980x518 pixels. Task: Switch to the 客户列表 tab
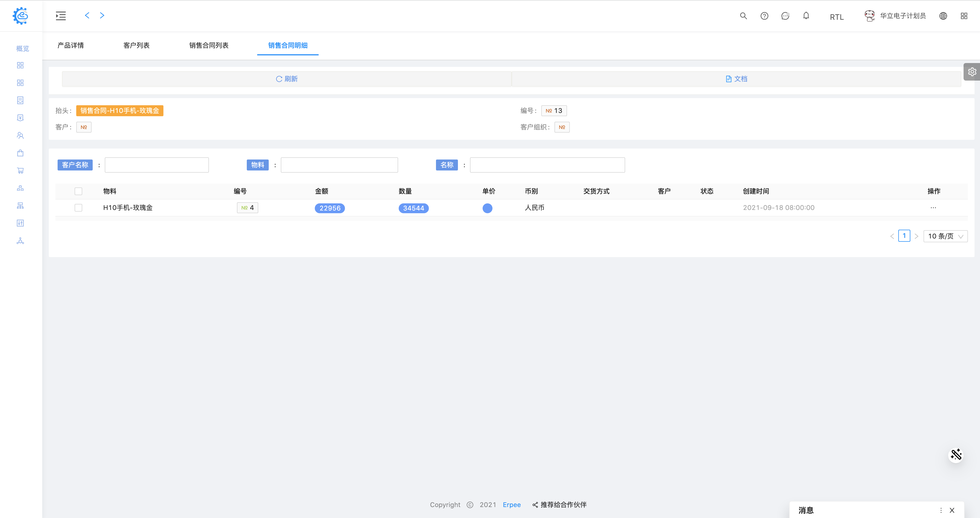(136, 45)
